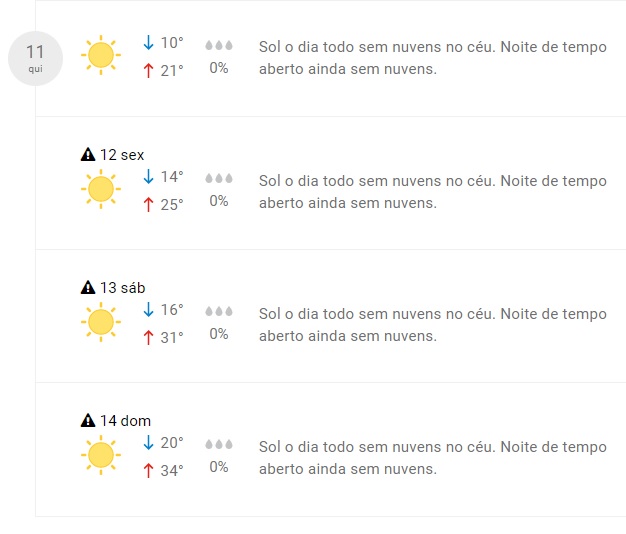Click the 20° minimum temperature on Sunday
The image size is (626, 534).
(172, 443)
